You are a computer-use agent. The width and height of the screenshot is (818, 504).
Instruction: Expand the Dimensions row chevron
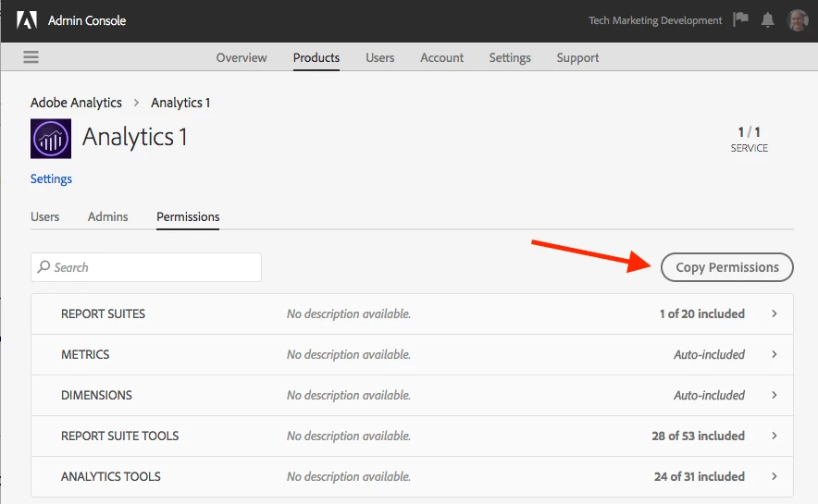pos(775,395)
